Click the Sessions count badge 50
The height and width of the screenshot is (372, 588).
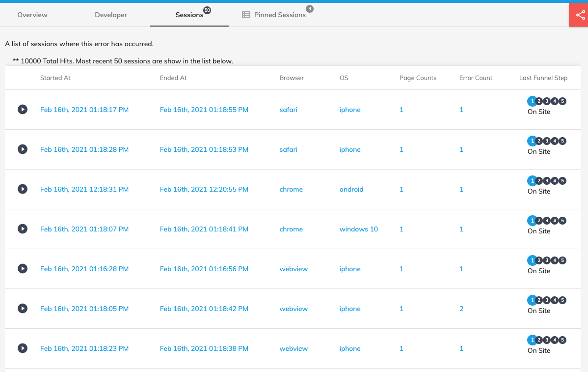[x=207, y=10]
